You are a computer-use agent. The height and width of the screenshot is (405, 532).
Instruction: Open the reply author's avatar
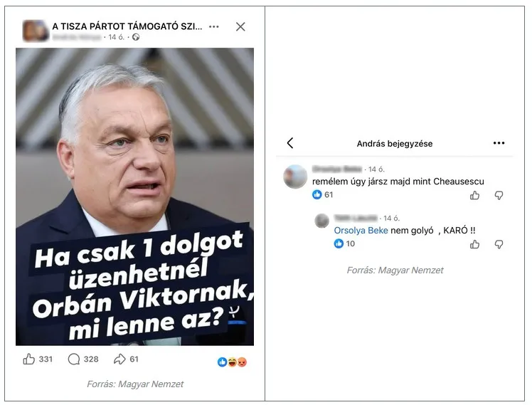point(321,221)
